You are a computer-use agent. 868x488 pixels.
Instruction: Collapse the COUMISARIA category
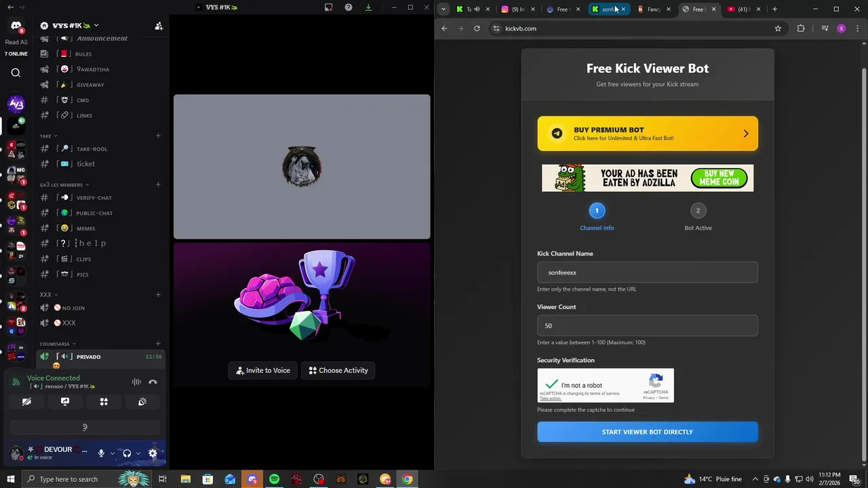pos(57,344)
